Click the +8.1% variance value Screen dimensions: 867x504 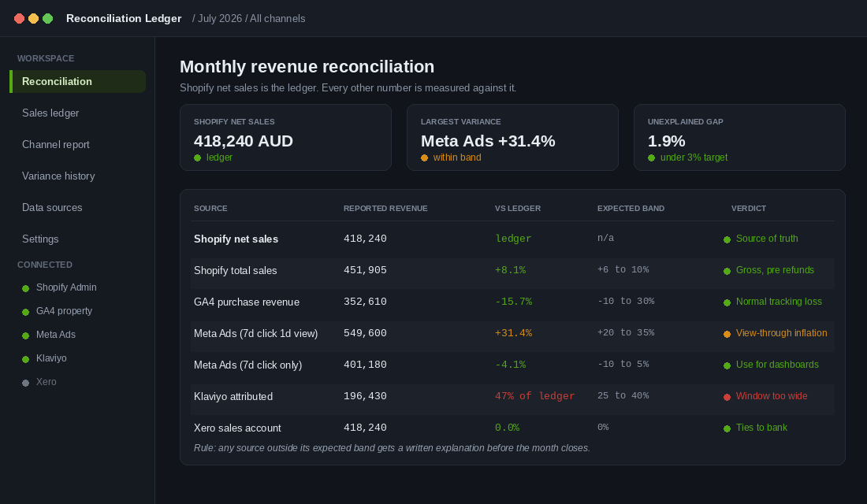(x=511, y=270)
